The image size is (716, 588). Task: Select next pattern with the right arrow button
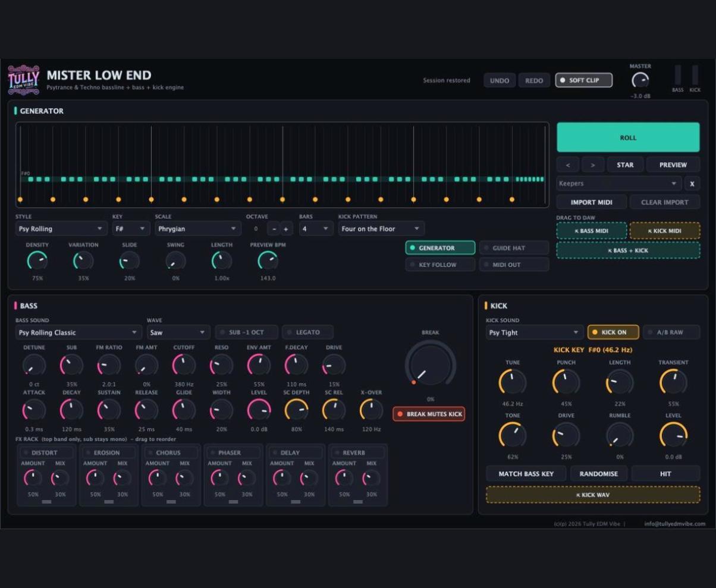(x=593, y=165)
